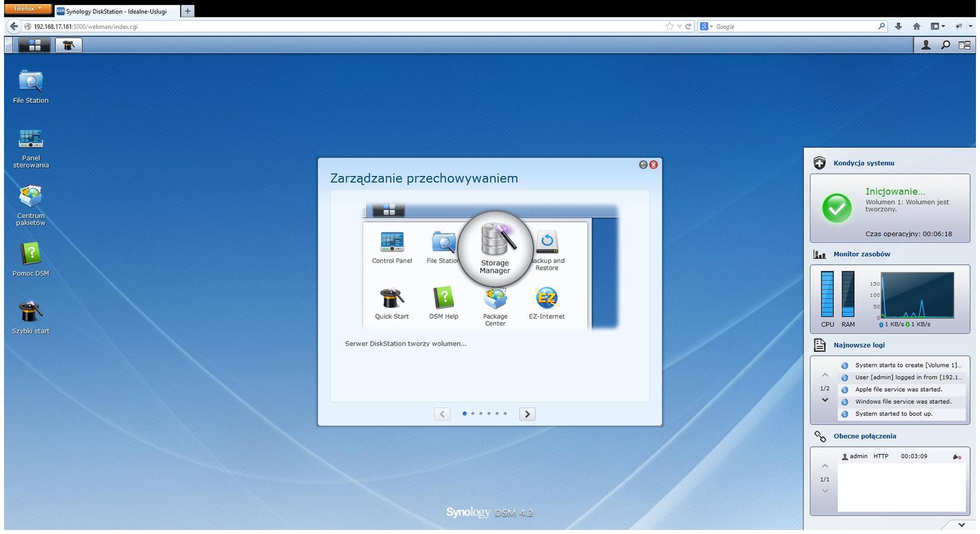Screen dimensions: 980x534
Task: Open the user account options icon
Action: coord(926,45)
